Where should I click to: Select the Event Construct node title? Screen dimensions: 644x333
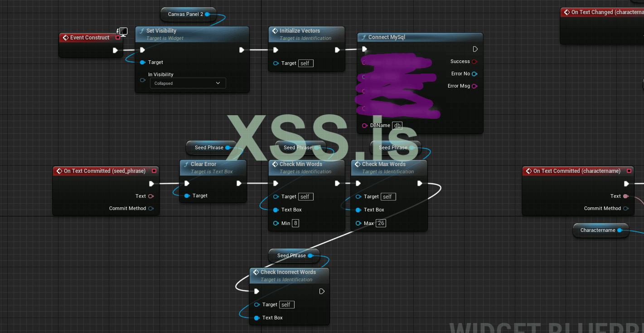coord(90,38)
